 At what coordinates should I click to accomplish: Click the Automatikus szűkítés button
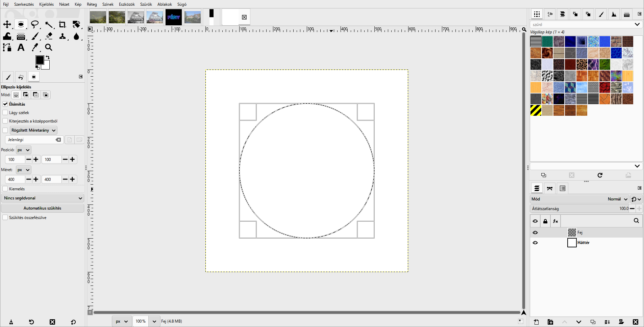[43, 208]
